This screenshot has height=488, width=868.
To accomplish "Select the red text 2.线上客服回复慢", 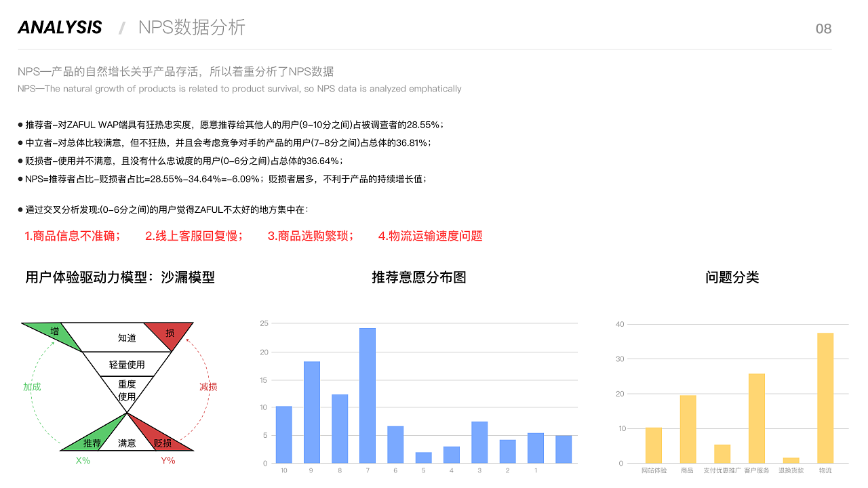I will tap(194, 236).
